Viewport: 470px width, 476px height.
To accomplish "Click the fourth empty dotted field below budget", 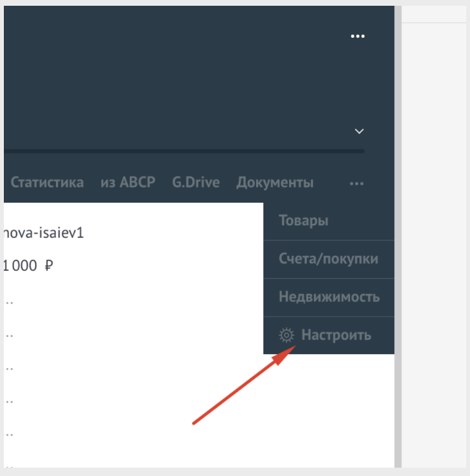I will pyautogui.click(x=10, y=401).
